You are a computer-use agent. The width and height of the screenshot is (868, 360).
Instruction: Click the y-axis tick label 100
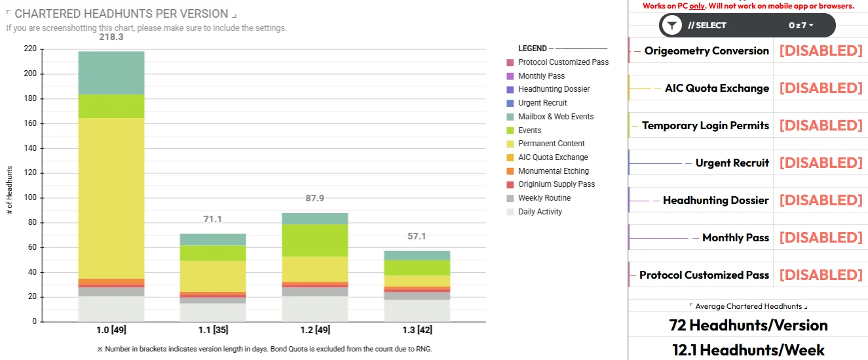[30, 198]
